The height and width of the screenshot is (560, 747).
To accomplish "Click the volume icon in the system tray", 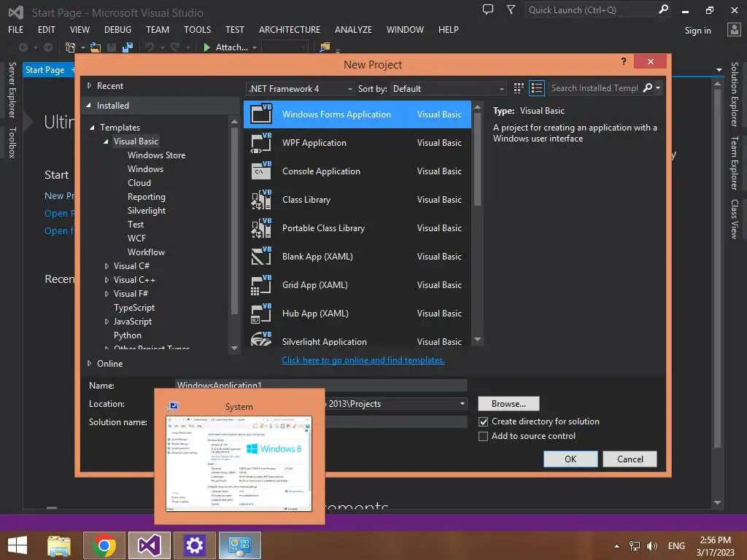I will coord(651,545).
